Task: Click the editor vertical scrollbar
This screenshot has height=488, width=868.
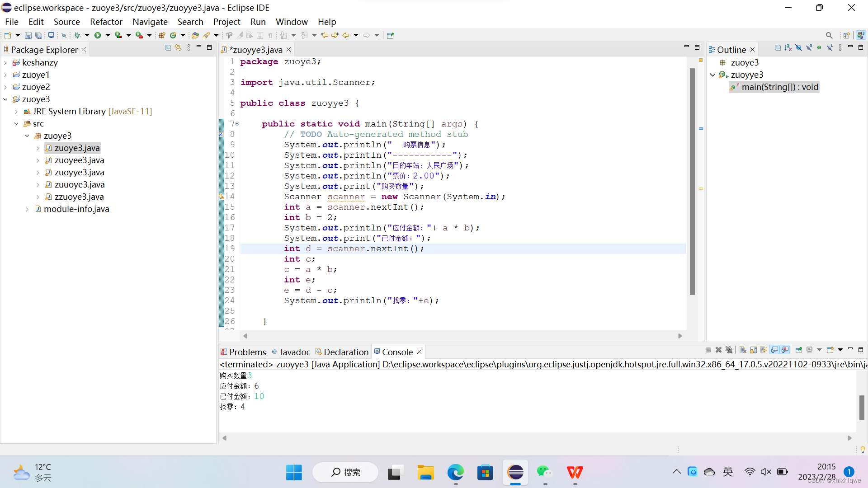Action: (x=692, y=181)
